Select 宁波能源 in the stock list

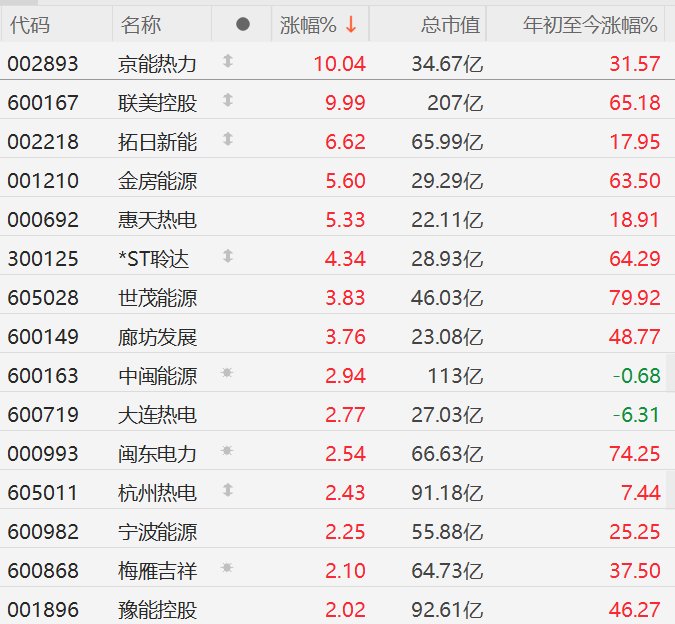158,531
